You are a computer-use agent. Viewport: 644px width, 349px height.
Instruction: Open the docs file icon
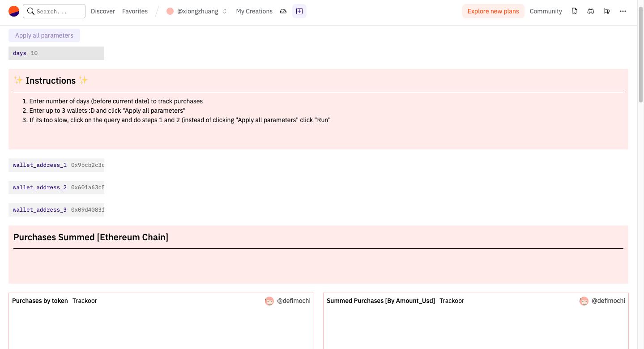[575, 11]
